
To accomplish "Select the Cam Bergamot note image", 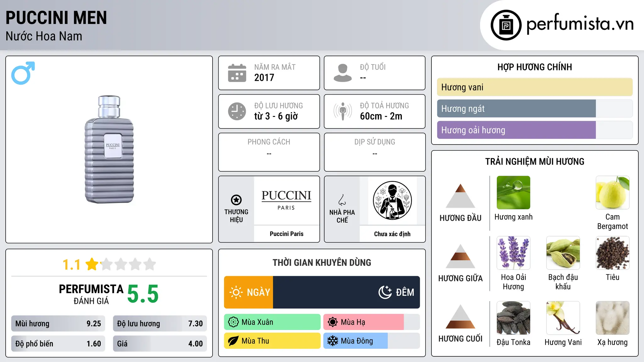I will [613, 193].
